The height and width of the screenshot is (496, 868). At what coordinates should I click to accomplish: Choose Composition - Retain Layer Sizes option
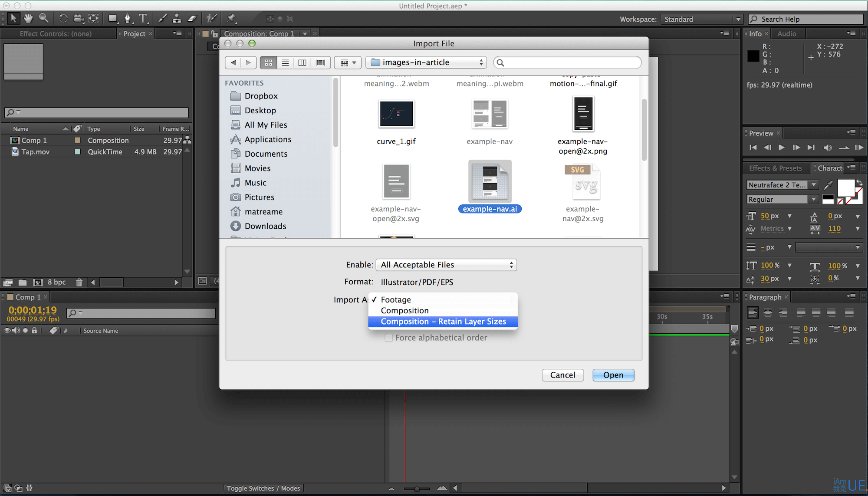[x=443, y=322]
